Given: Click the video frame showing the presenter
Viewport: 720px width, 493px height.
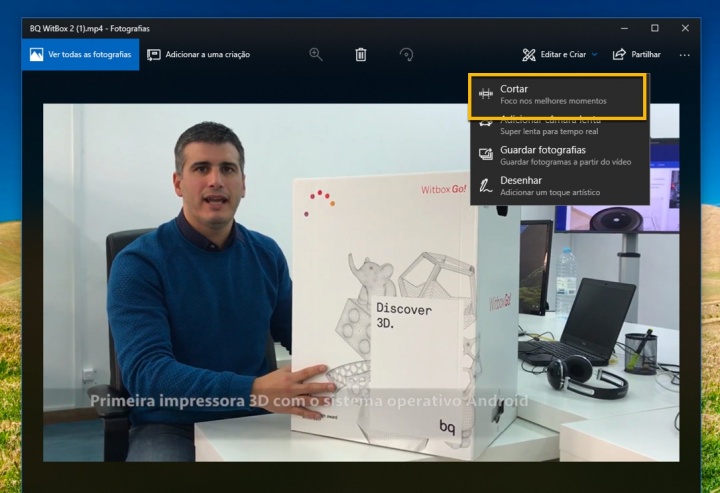Looking at the screenshot, I should pos(250,300).
